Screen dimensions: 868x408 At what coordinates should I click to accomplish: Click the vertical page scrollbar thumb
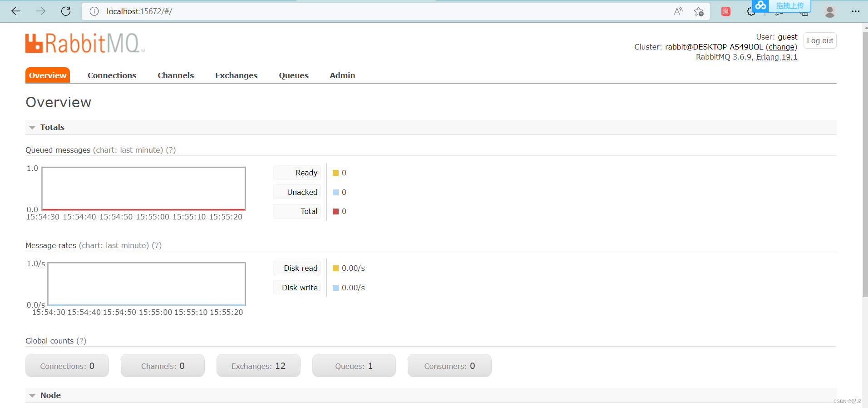coord(865,164)
